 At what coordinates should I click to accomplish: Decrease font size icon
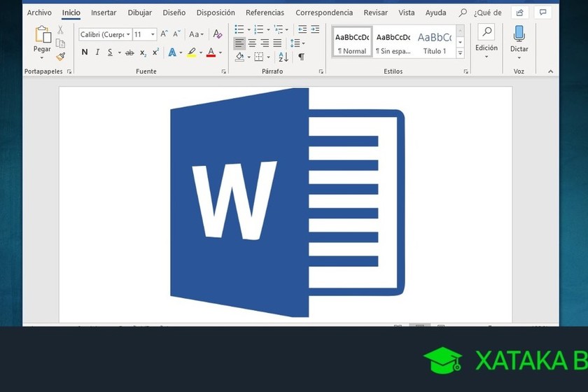click(x=176, y=34)
